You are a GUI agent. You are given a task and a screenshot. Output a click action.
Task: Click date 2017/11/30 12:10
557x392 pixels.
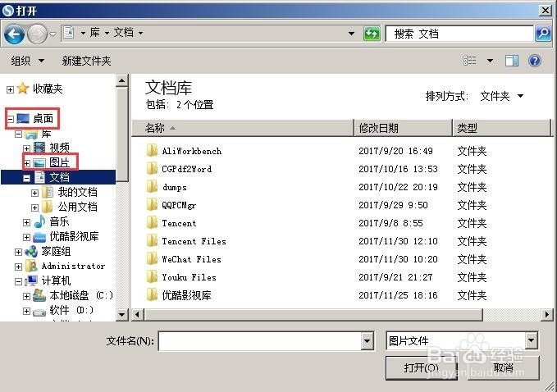(398, 241)
